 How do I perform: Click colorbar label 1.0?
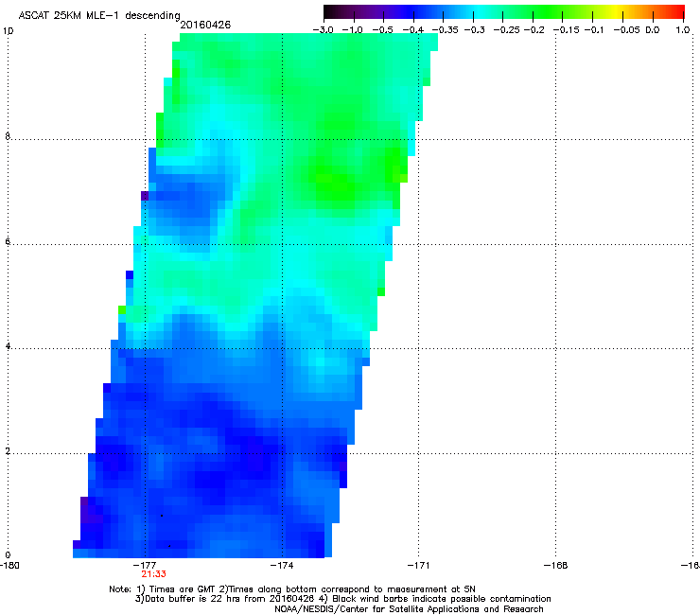pos(683,30)
